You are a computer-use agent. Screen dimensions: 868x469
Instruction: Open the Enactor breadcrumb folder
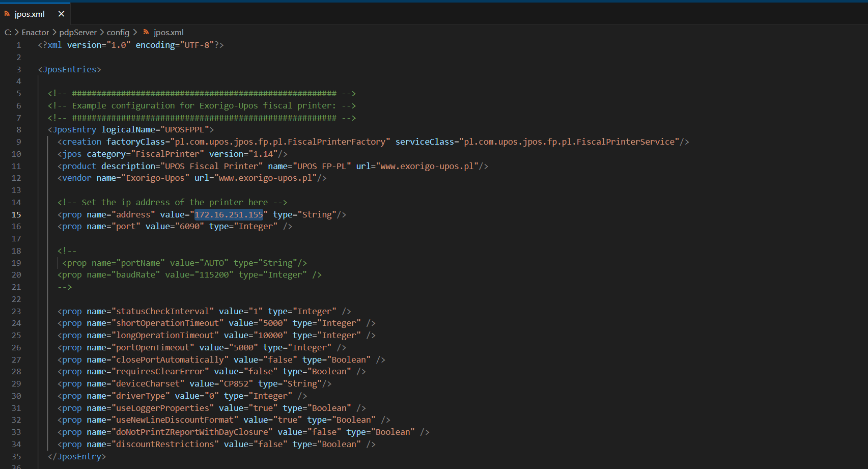tap(35, 33)
